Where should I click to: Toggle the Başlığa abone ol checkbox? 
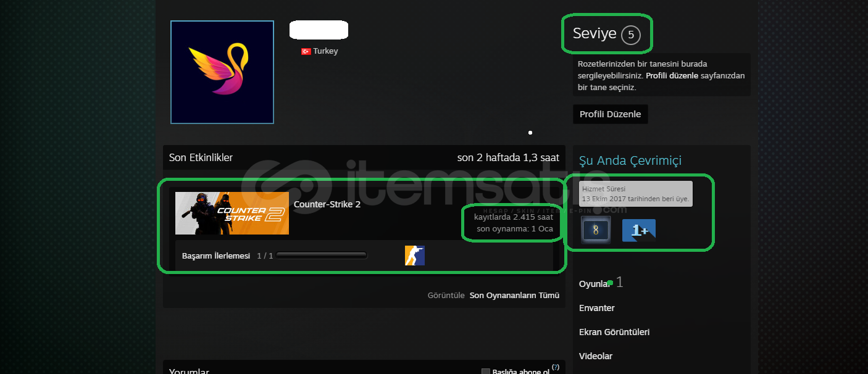pyautogui.click(x=486, y=372)
